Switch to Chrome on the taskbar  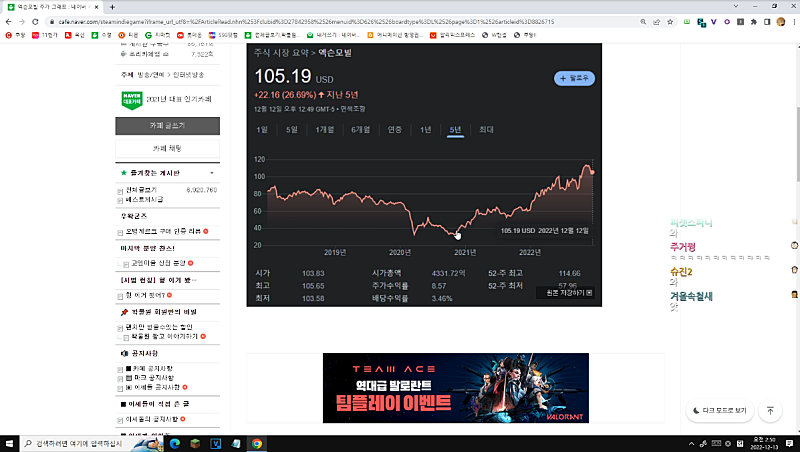[257, 443]
